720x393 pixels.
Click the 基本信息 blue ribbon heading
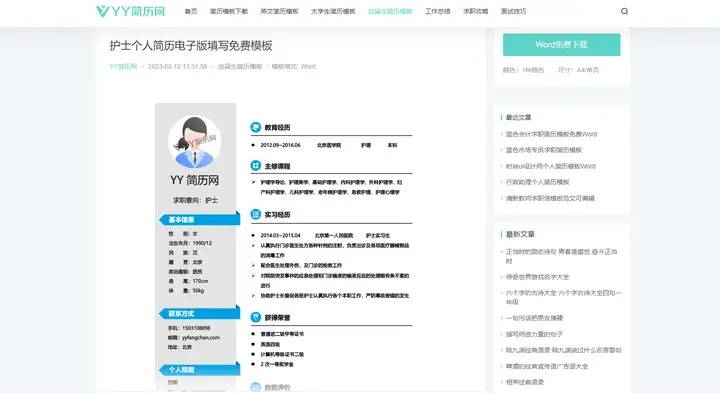click(x=199, y=219)
